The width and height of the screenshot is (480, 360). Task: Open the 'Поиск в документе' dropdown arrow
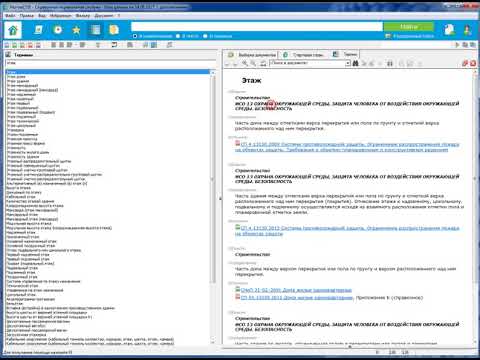tap(348, 63)
